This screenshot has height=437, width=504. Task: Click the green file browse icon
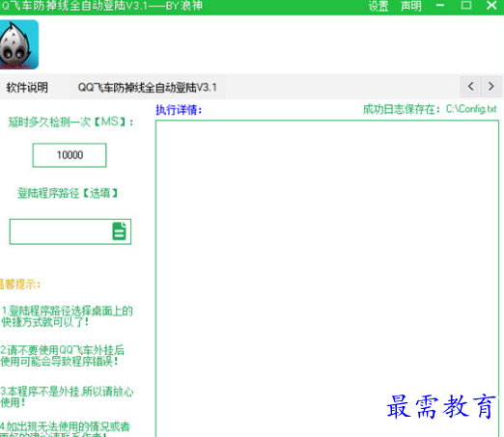click(120, 232)
